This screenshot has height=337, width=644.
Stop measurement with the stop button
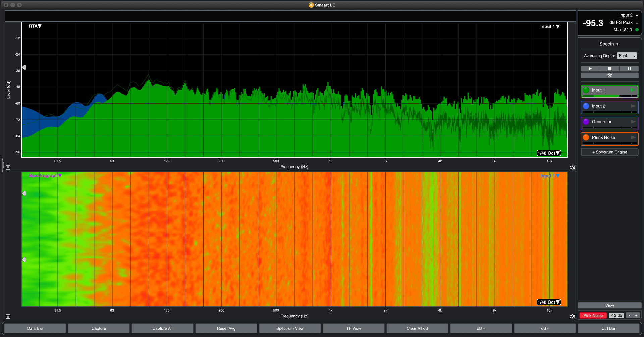[609, 69]
